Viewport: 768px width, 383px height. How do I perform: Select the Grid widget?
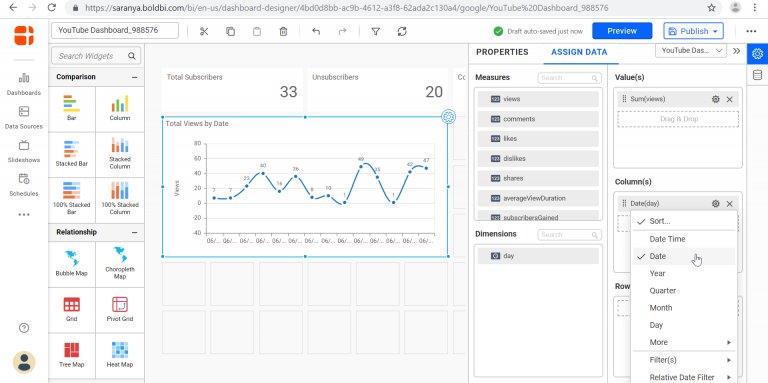tap(72, 309)
